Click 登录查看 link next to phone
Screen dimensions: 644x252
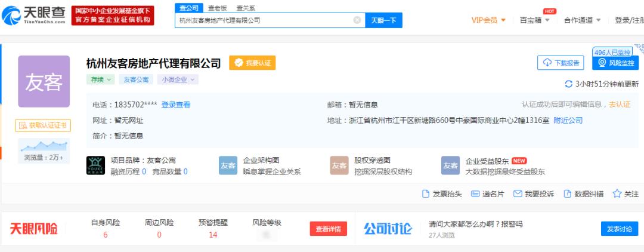coord(176,105)
